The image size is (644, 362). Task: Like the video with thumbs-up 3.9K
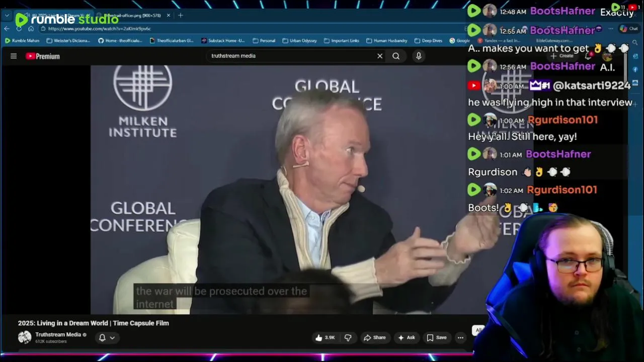coord(325,337)
